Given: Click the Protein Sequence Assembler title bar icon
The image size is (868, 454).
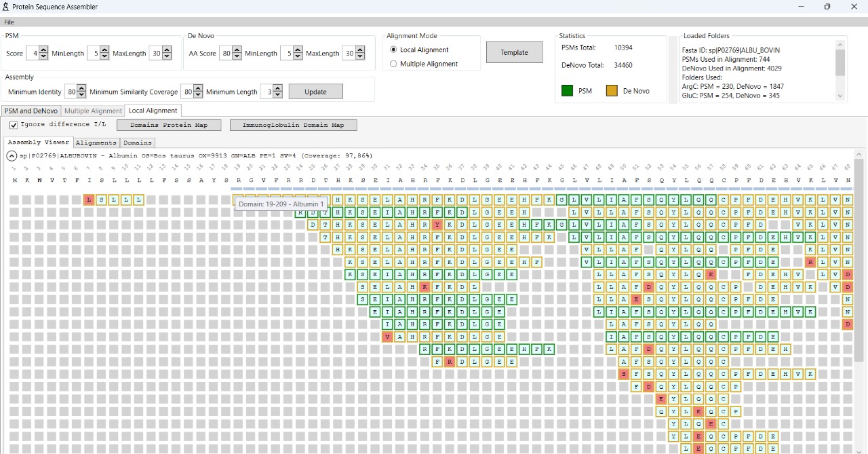Looking at the screenshot, I should 5,7.
